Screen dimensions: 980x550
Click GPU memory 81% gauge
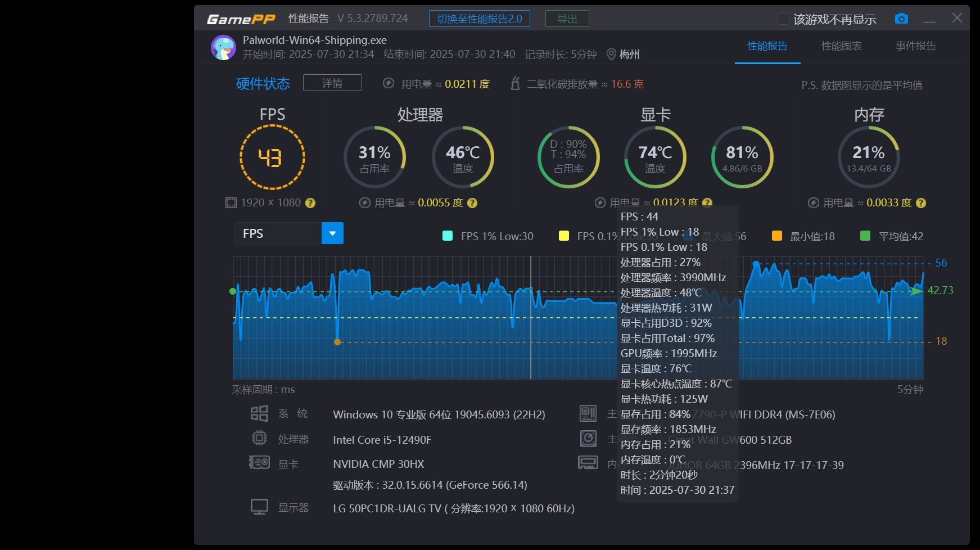tap(742, 157)
